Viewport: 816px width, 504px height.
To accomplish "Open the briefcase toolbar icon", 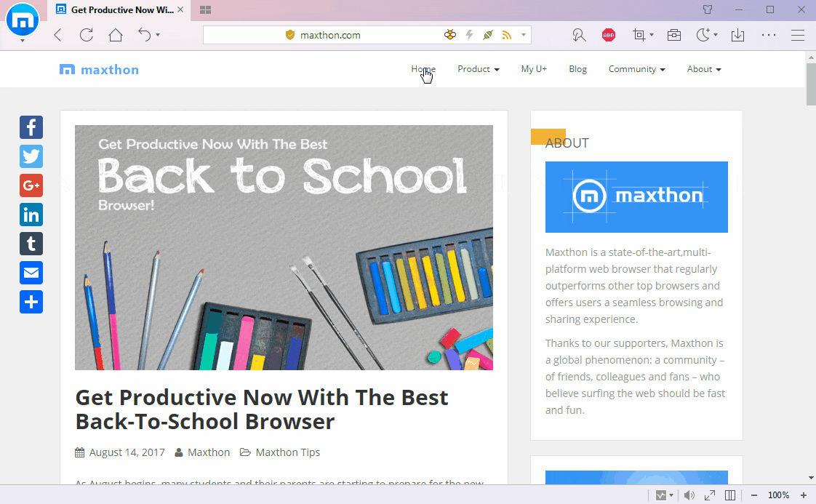I will [x=674, y=35].
